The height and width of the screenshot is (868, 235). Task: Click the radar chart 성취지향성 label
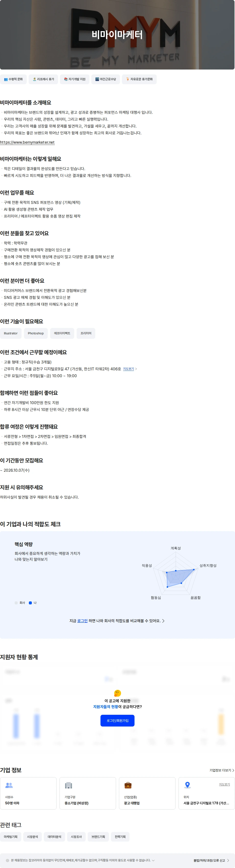[x=208, y=565]
